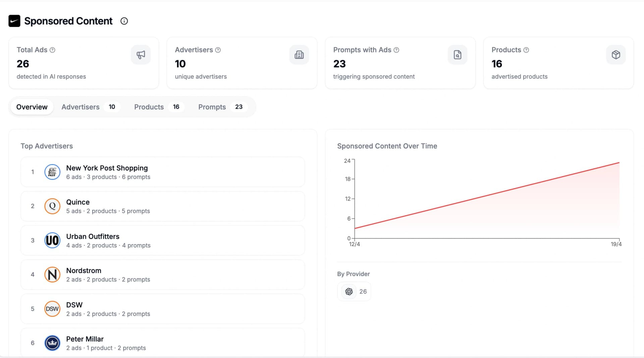Click the Quince logo
The width and height of the screenshot is (644, 358).
tap(52, 206)
